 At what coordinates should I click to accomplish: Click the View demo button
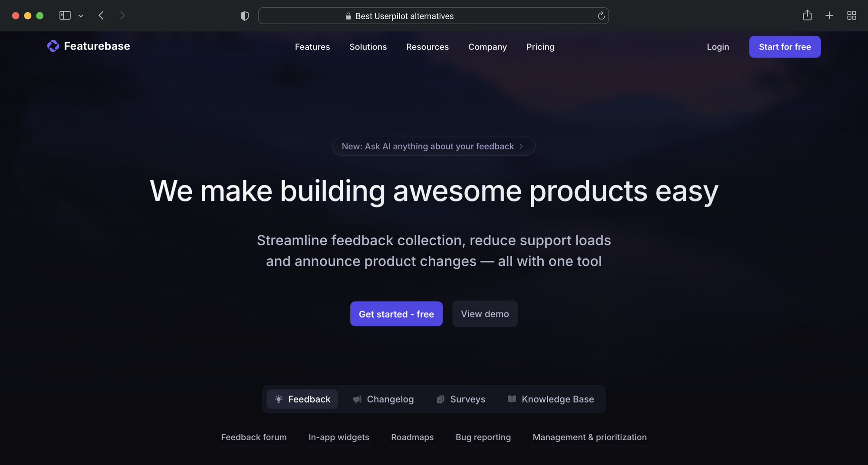[x=485, y=314]
